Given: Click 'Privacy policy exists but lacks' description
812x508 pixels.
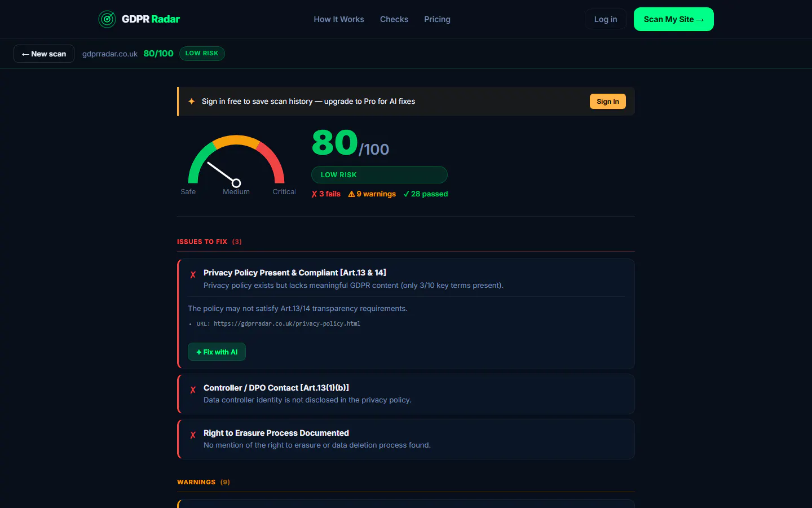Looking at the screenshot, I should (354, 286).
